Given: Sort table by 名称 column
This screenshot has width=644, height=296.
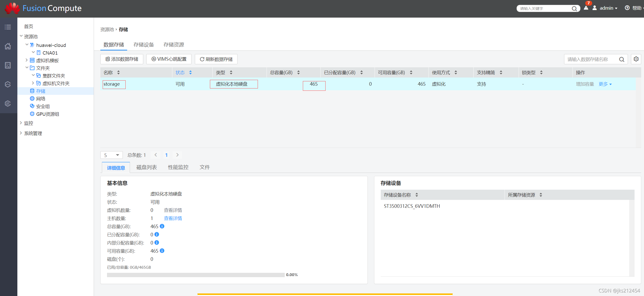Looking at the screenshot, I should [118, 73].
